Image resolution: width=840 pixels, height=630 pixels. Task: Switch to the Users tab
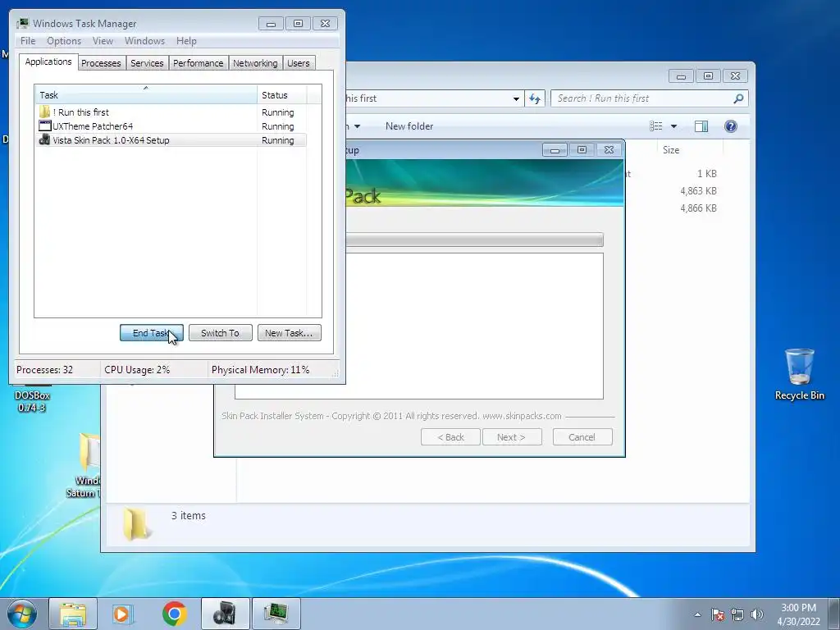pos(299,63)
